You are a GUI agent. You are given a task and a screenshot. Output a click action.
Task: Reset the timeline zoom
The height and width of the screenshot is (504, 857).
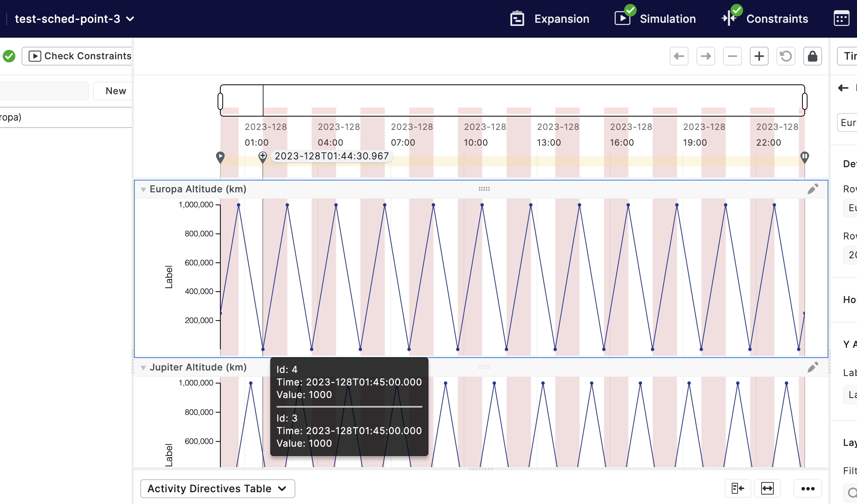pyautogui.click(x=786, y=56)
